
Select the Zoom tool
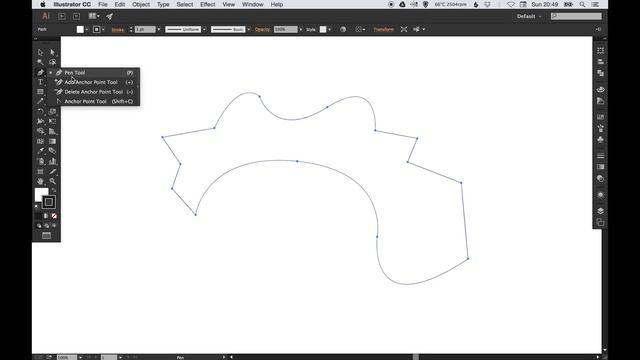tap(52, 181)
